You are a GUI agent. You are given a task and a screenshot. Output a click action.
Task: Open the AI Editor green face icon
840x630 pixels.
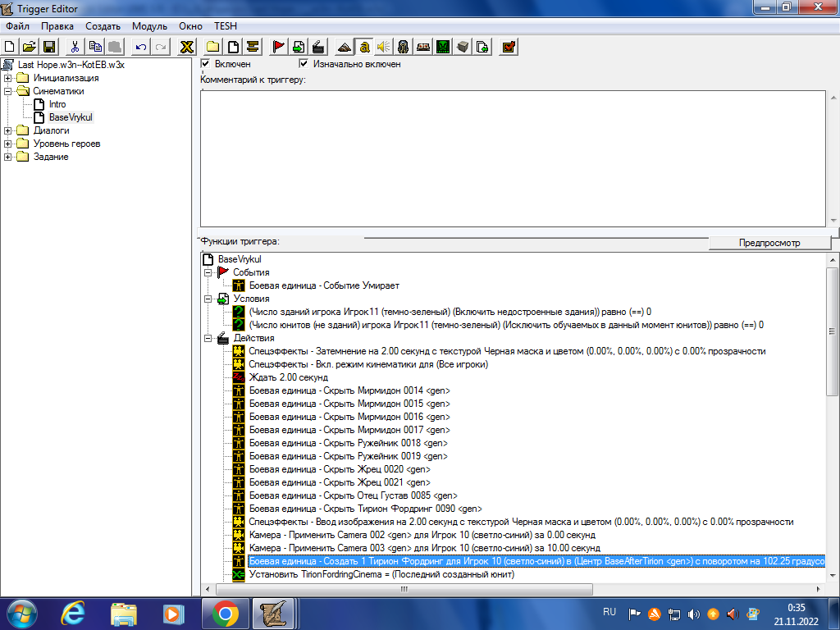[x=443, y=47]
